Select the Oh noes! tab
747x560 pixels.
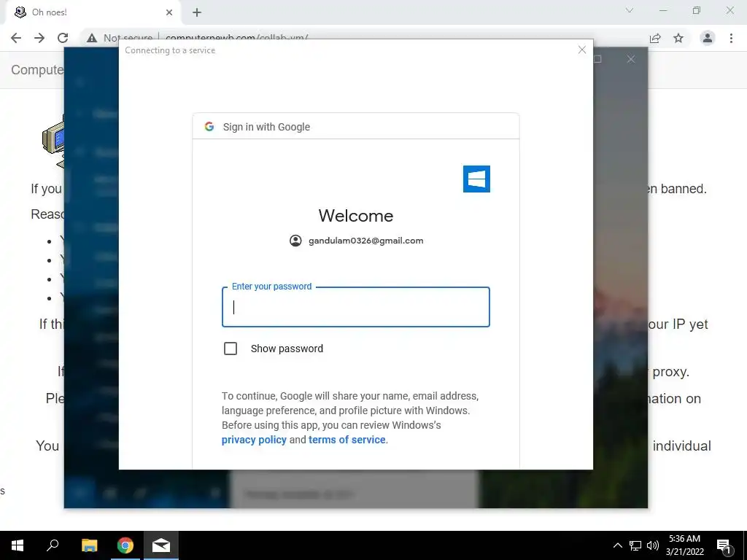[93, 12]
